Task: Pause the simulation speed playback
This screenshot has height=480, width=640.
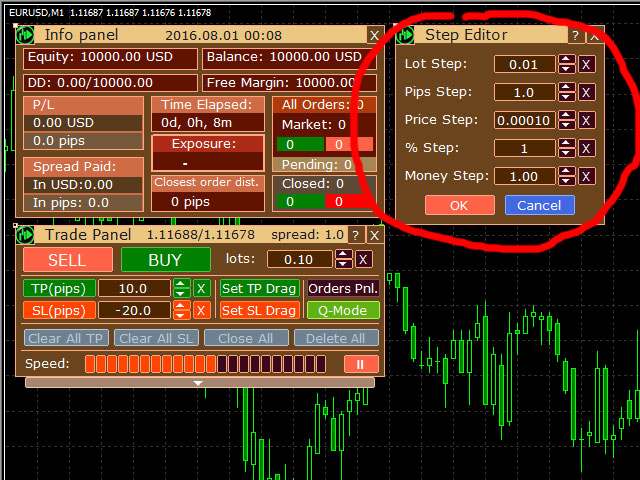Action: coord(361,364)
